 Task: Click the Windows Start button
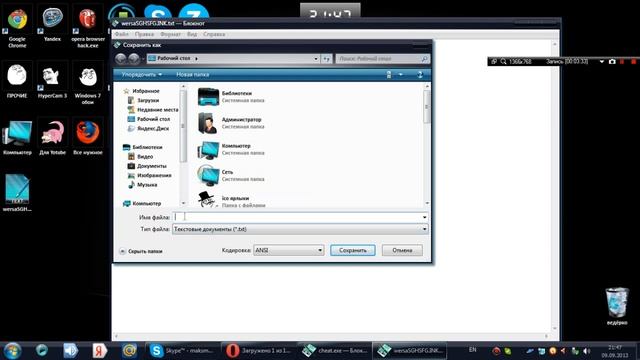12,351
